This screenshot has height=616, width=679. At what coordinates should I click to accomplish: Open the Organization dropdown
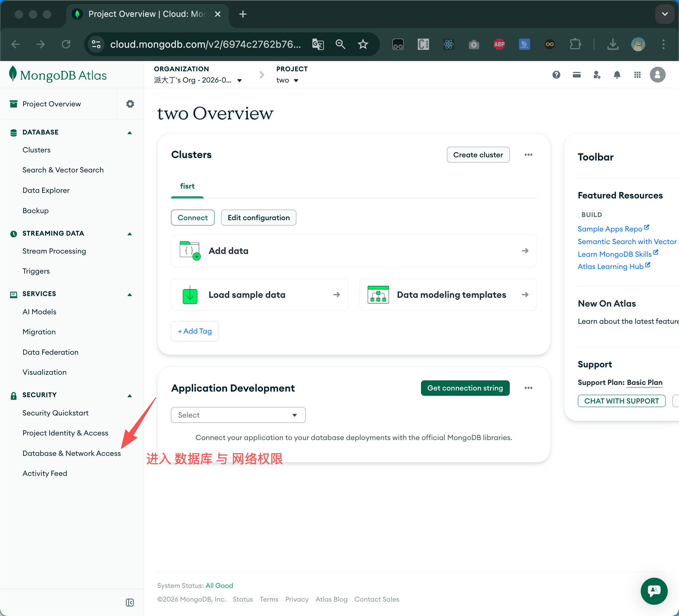tap(198, 80)
